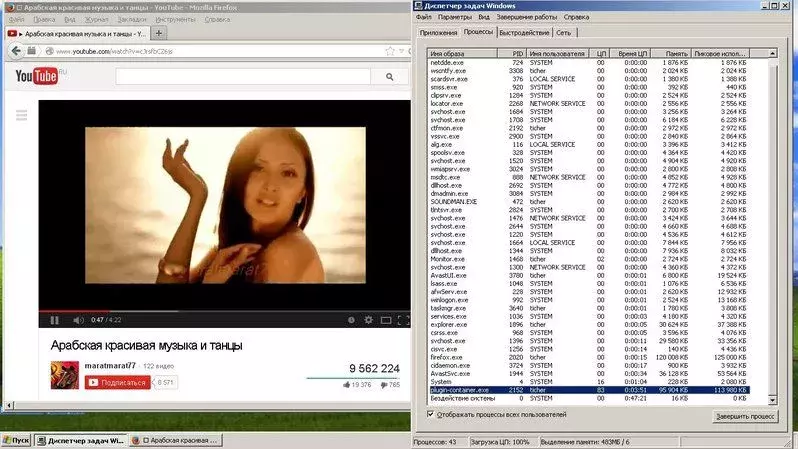The width and height of the screenshot is (798, 449).
Task: Open maratmarat77 channel avatar
Action: click(x=65, y=375)
